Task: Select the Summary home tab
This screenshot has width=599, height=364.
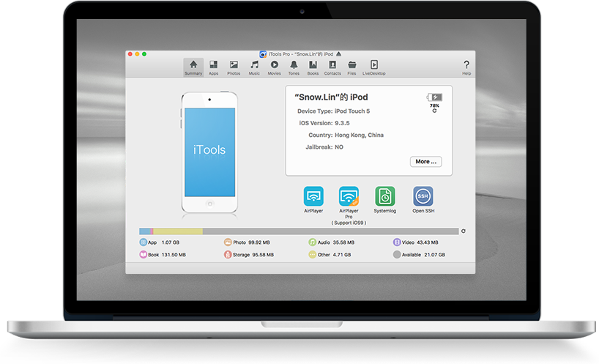Action: coord(193,67)
